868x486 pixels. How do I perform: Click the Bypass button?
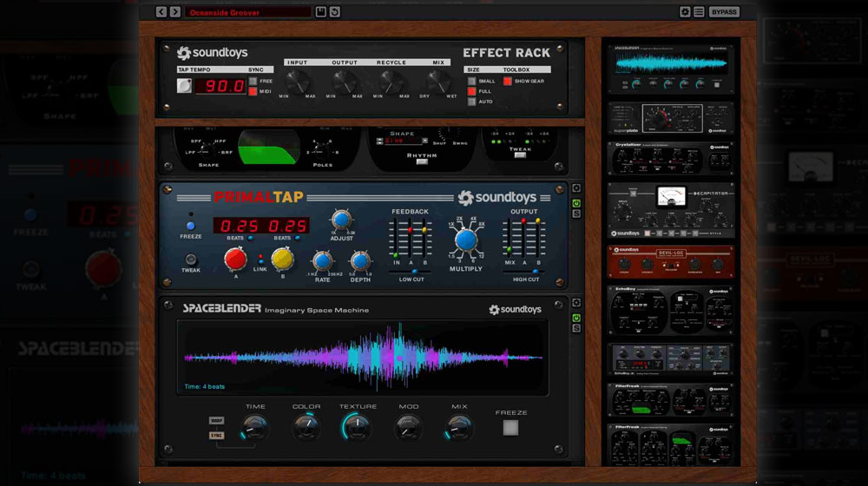(x=724, y=12)
